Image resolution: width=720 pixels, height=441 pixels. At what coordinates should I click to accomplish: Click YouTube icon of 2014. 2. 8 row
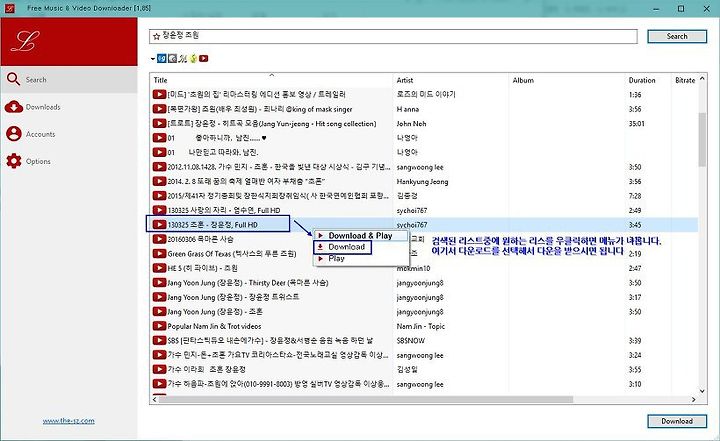tap(159, 181)
